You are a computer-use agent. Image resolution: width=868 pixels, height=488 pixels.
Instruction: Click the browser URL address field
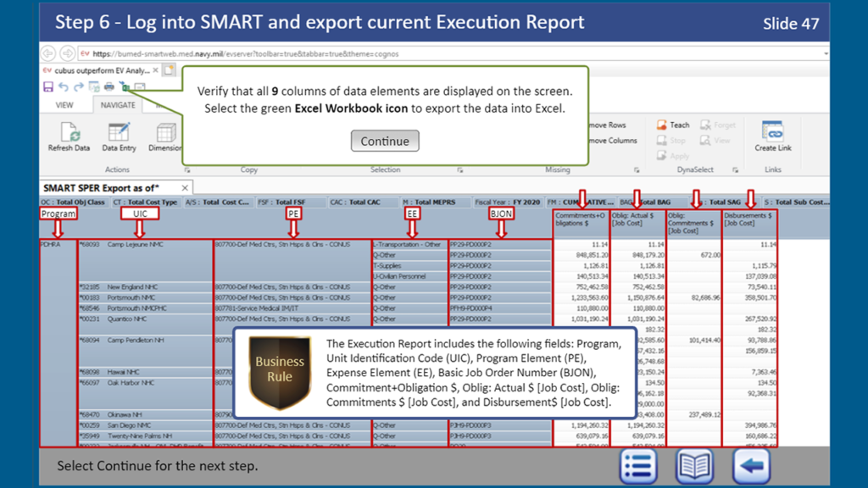(458, 53)
